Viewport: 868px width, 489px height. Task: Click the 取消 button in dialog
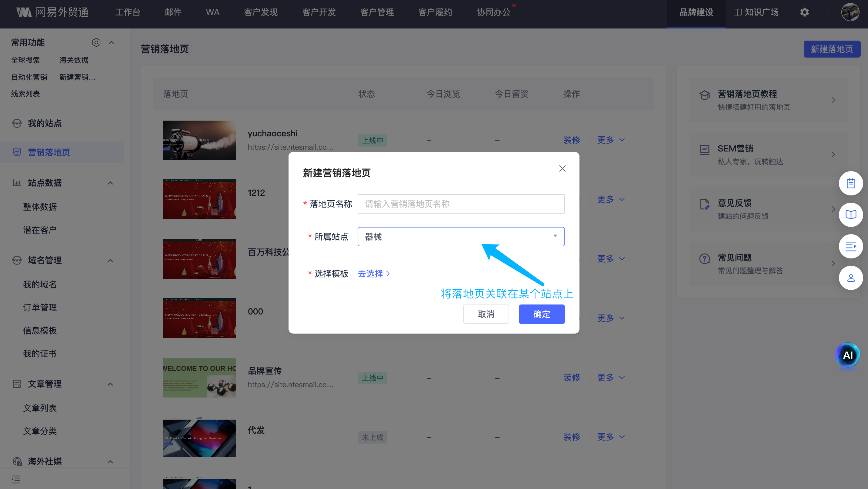tap(486, 314)
